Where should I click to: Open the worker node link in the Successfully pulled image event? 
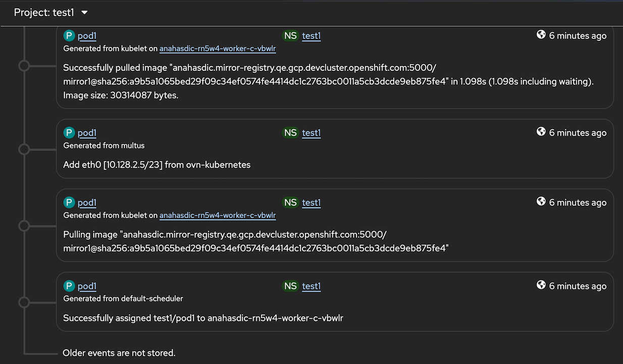(218, 49)
